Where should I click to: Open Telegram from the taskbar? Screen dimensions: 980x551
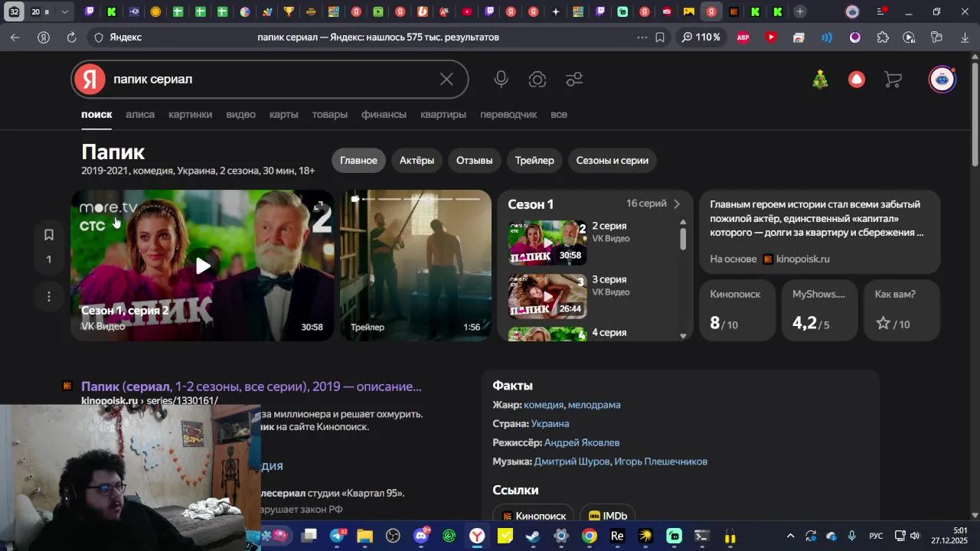(338, 536)
